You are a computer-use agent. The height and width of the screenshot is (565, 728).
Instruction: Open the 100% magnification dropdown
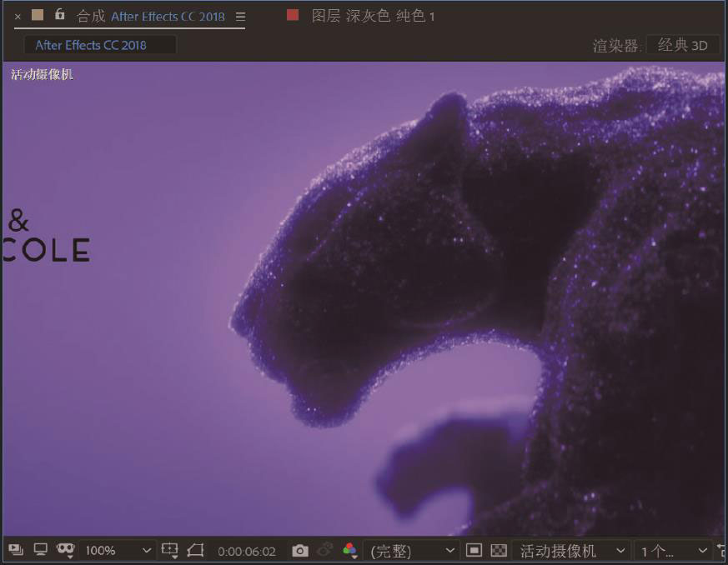pos(117,551)
